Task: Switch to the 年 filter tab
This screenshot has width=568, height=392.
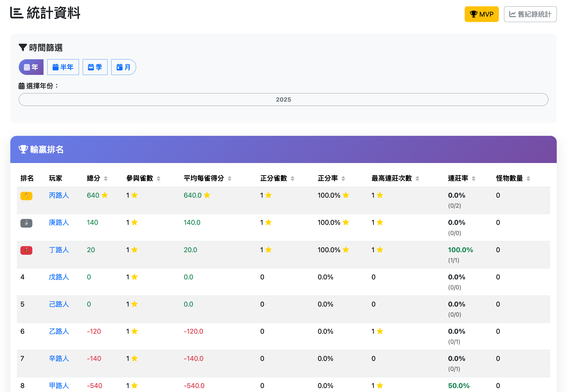Action: point(31,67)
